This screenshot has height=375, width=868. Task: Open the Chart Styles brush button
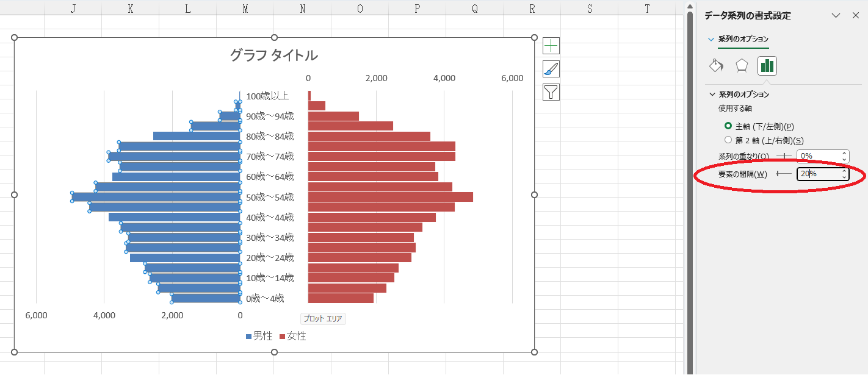551,69
